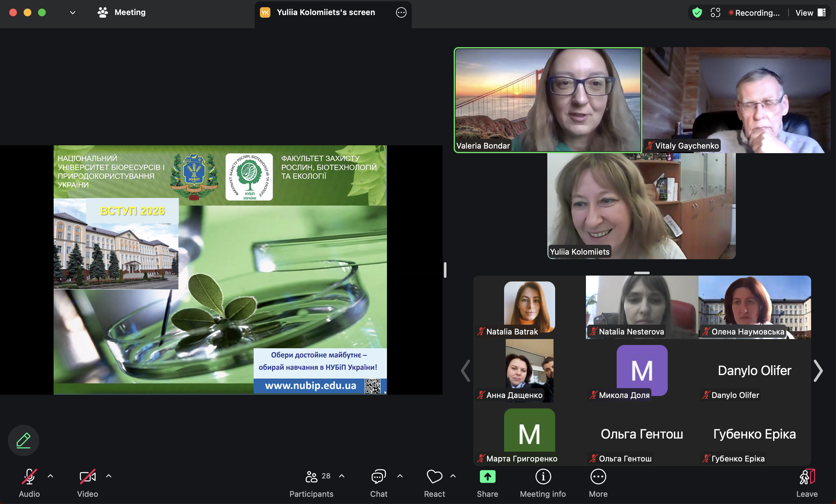Open the More options icon in toolbar
Viewport: 836px width, 504px height.
click(598, 477)
